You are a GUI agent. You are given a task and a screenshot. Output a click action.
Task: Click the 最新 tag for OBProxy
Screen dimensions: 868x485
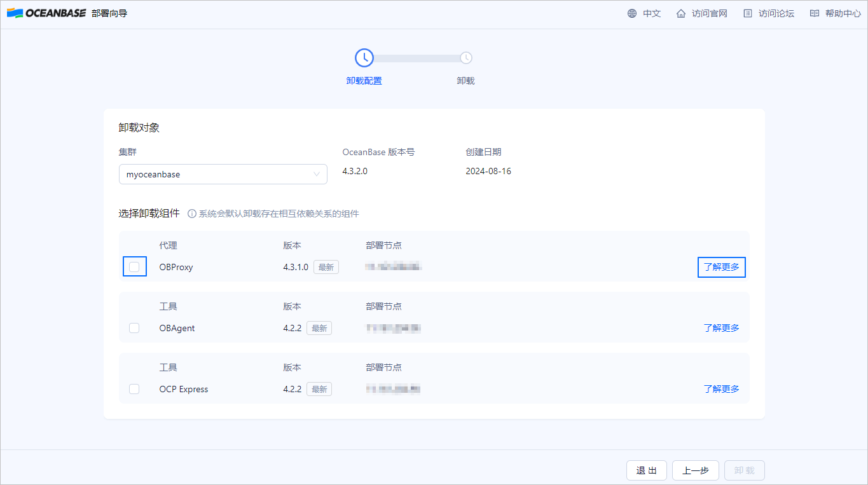pos(326,267)
